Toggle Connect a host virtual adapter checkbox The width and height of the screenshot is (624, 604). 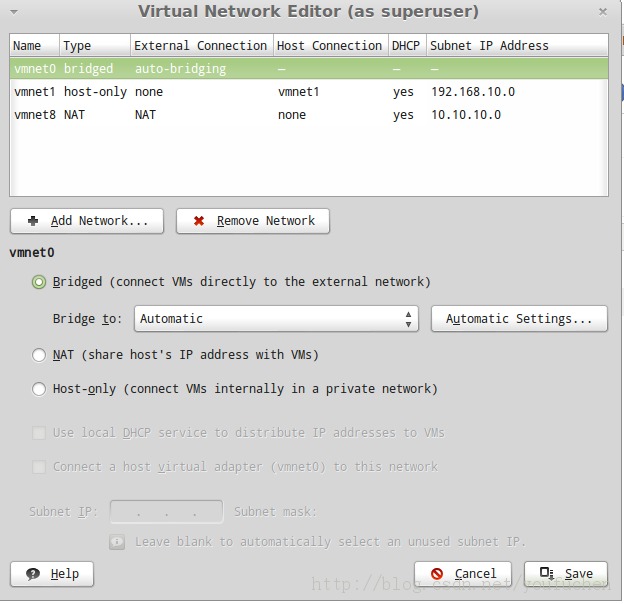[39, 467]
